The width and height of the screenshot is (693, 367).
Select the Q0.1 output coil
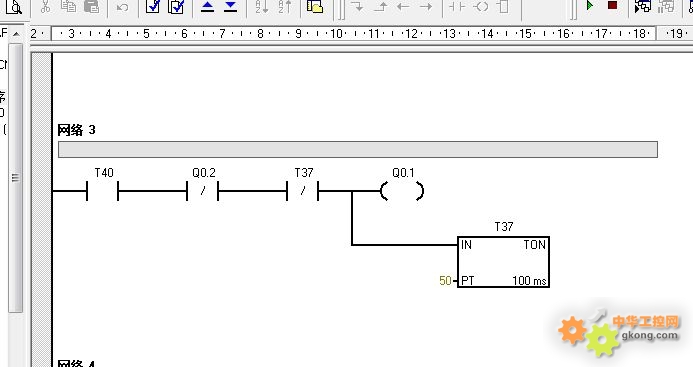click(402, 191)
